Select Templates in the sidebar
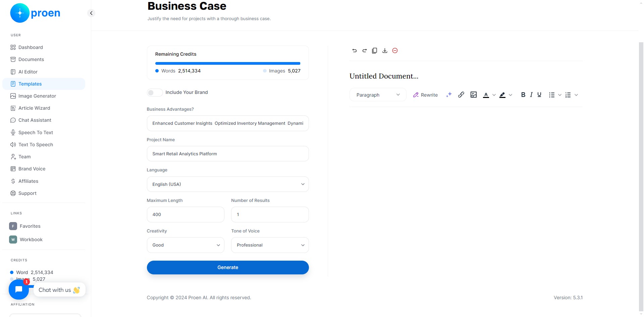Screen dimensions: 644x317 (x=44, y=84)
